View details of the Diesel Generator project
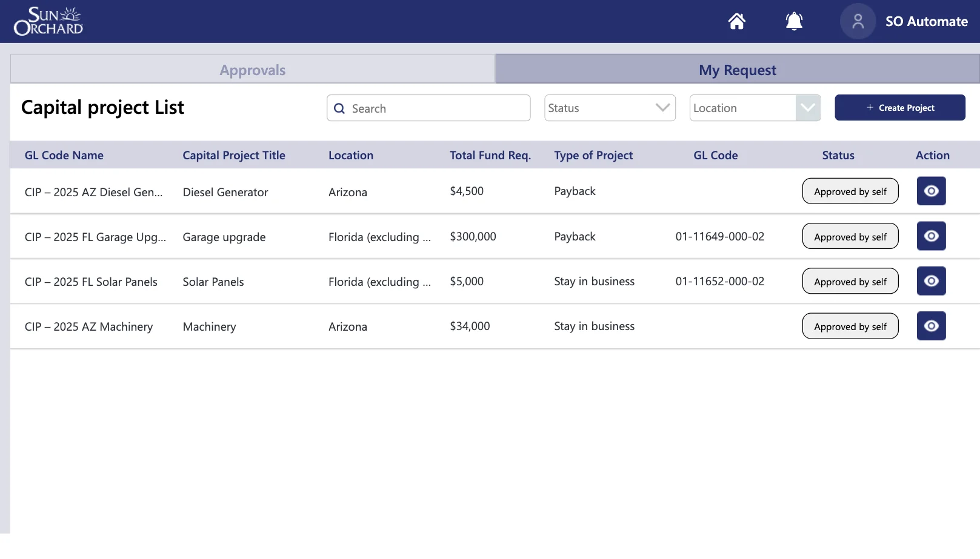This screenshot has width=980, height=559. [x=931, y=191]
